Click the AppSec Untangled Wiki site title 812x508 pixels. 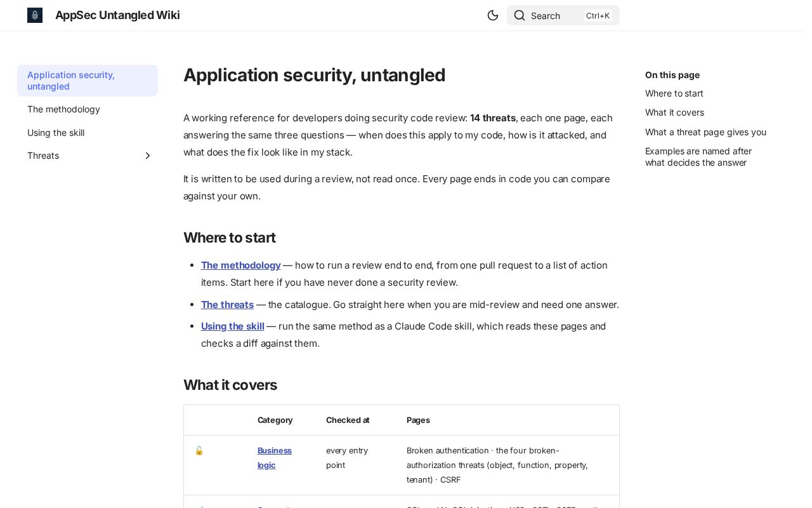(117, 15)
